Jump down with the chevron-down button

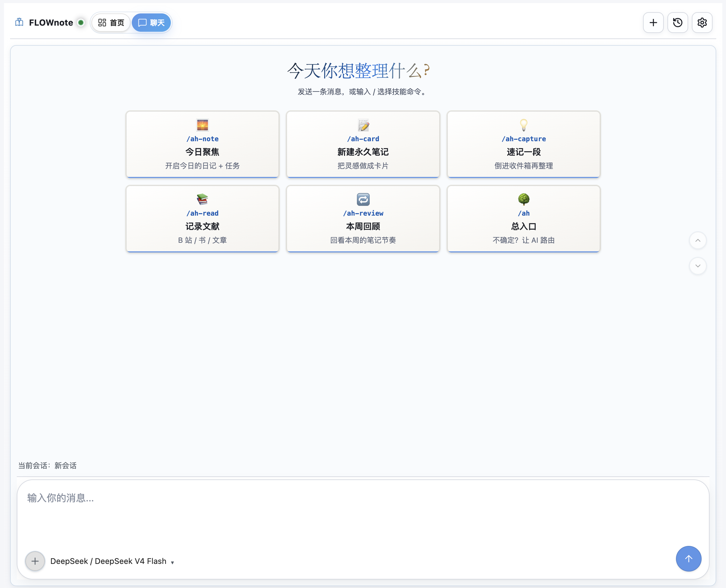698,266
